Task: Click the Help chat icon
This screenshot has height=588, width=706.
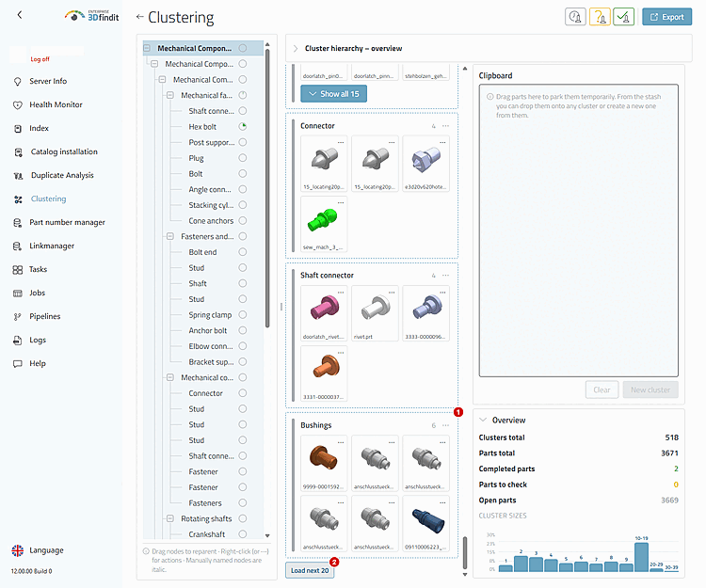Action: pos(18,363)
